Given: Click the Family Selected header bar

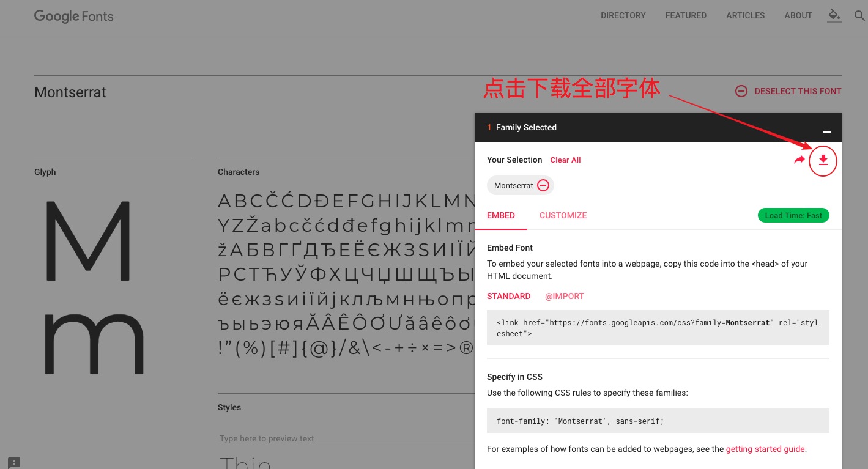Looking at the screenshot, I should 658,127.
